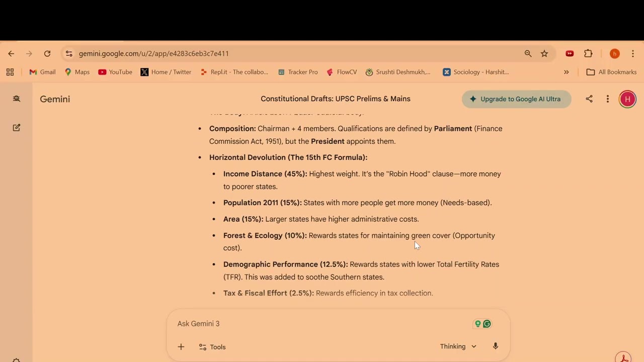Open the Extensions puzzle menu
This screenshot has height=362, width=644.
588,53
